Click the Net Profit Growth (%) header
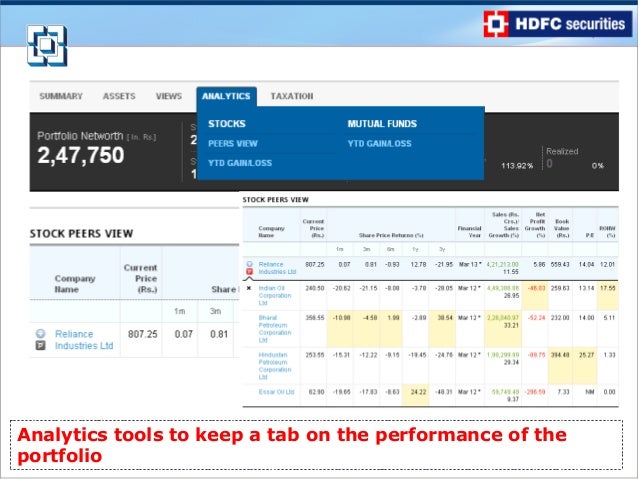 tap(535, 225)
